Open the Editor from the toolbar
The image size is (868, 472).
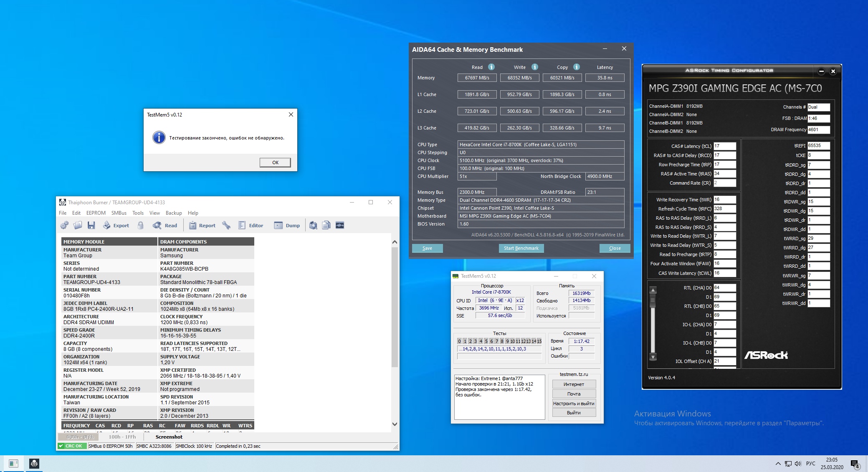pyautogui.click(x=251, y=226)
